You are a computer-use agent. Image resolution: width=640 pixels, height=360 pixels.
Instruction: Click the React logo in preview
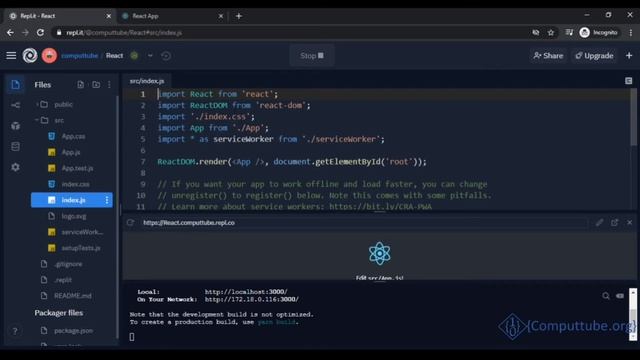point(380,253)
